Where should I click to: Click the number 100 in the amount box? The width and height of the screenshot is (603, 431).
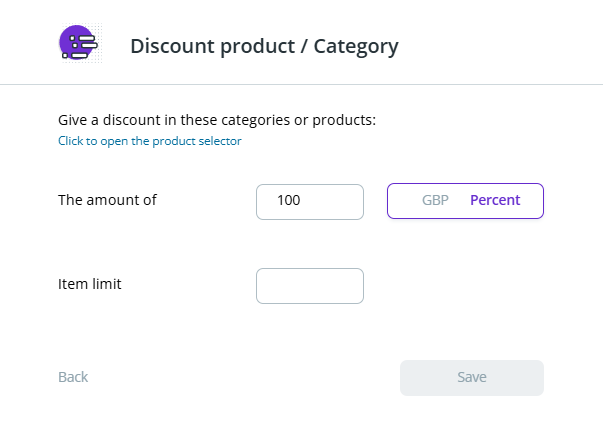(x=289, y=201)
